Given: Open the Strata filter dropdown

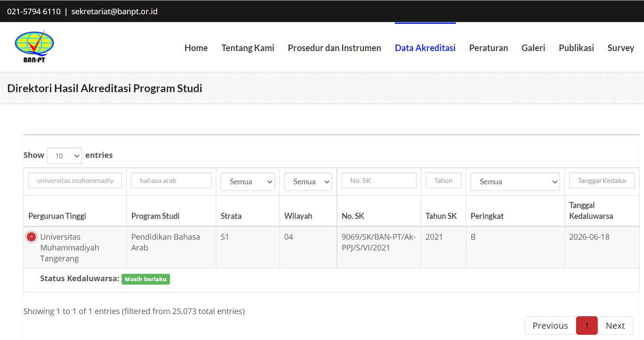Looking at the screenshot, I should click(x=247, y=182).
